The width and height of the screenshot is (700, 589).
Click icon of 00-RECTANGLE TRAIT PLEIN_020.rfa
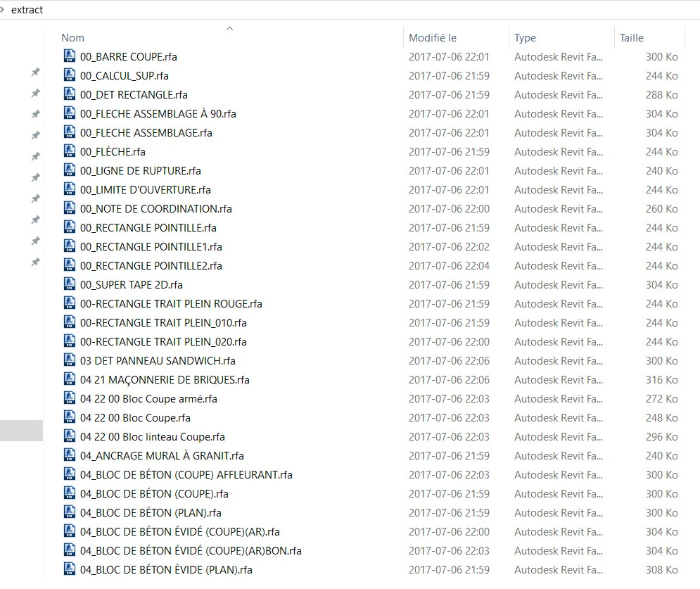tap(70, 341)
